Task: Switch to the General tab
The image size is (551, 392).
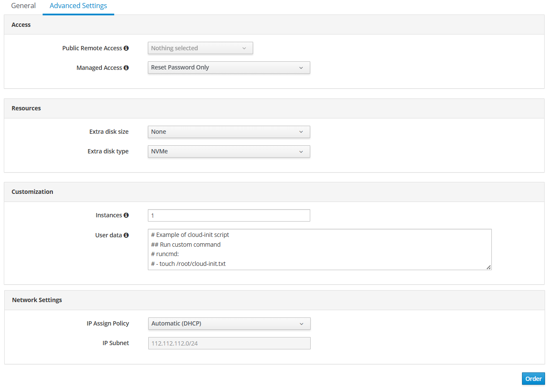Action: pos(23,6)
